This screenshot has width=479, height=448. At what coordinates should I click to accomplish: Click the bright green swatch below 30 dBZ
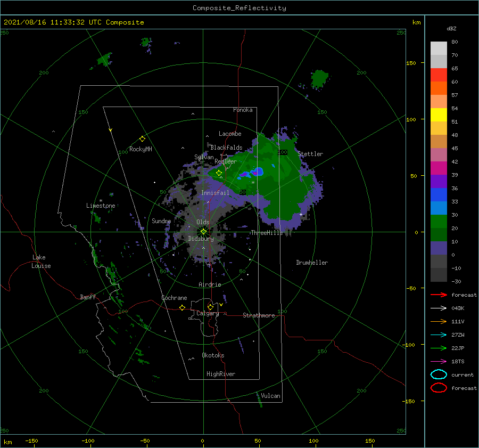439,221
